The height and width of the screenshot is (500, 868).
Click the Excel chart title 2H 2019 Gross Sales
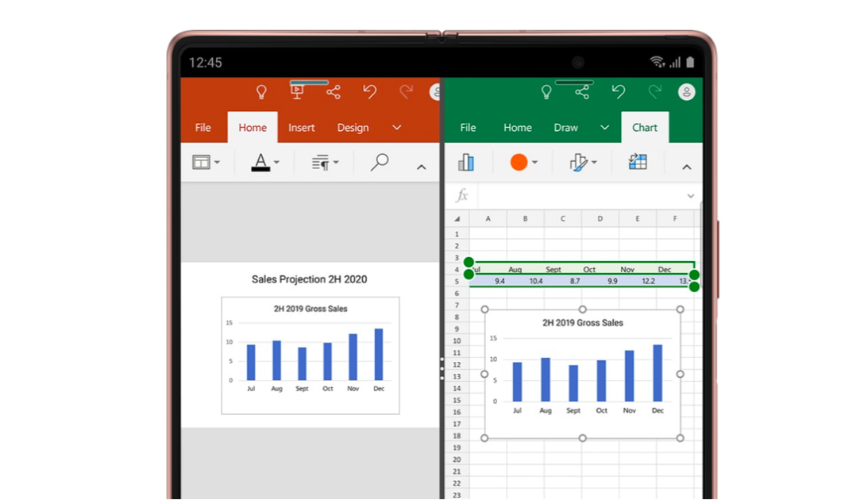point(582,322)
